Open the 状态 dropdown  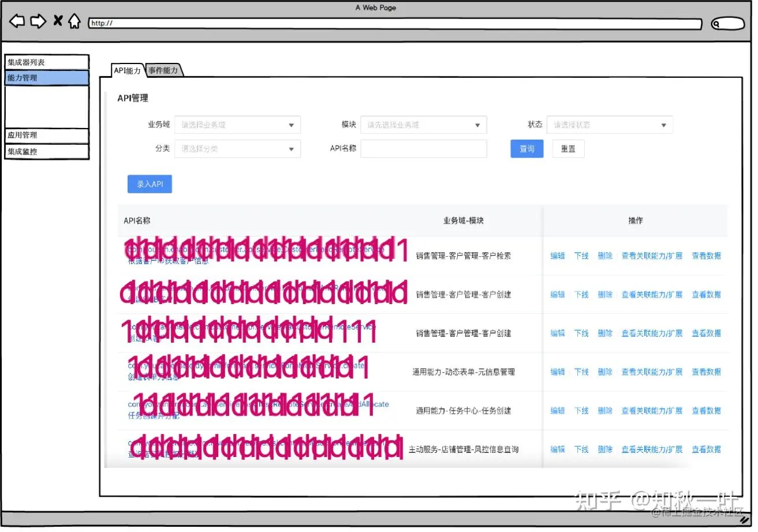pos(610,125)
